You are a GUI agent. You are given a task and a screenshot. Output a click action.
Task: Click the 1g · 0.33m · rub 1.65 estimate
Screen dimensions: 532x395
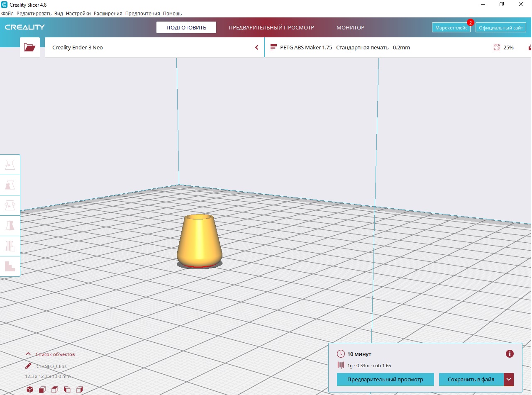(x=369, y=366)
